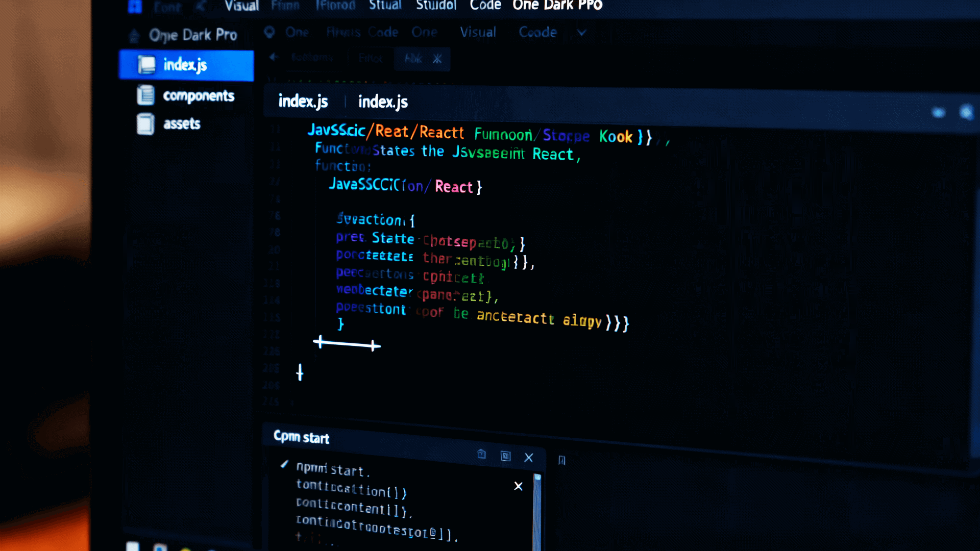980x551 pixels.
Task: Click the file icon beside sidebar index.js
Action: coord(146,65)
